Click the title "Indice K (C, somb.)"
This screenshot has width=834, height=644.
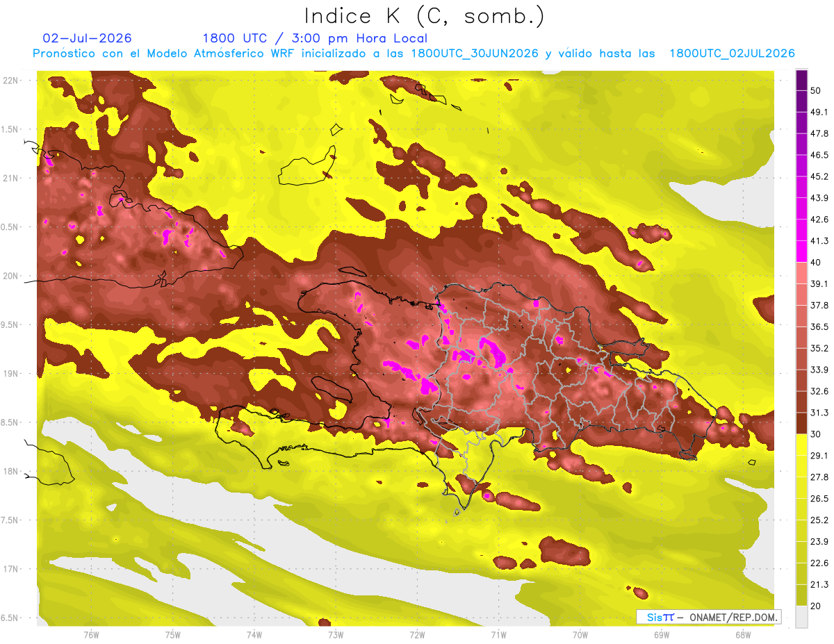[x=424, y=16]
